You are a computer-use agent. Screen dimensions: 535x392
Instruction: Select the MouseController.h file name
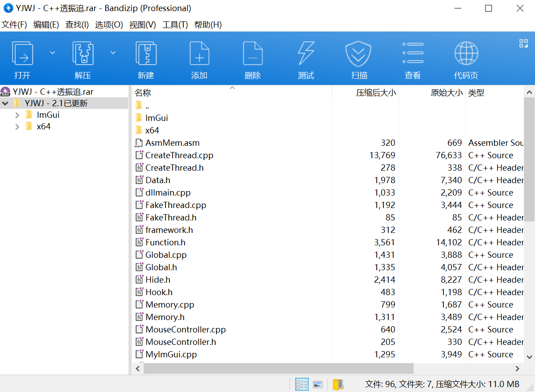point(181,342)
